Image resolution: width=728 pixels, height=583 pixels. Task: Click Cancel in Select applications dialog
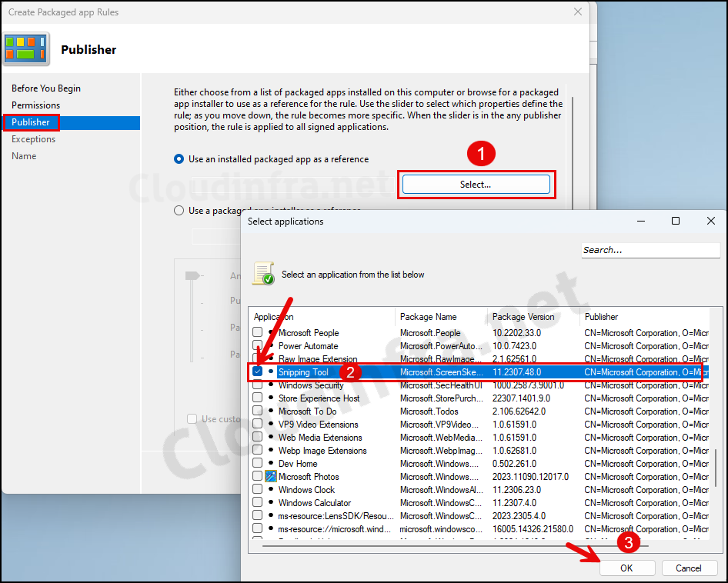tap(689, 568)
